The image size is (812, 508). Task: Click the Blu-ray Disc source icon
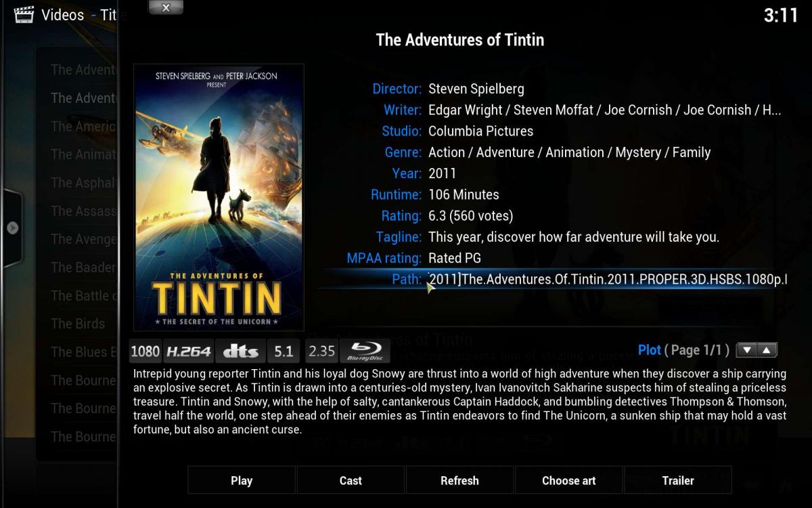[x=365, y=351]
